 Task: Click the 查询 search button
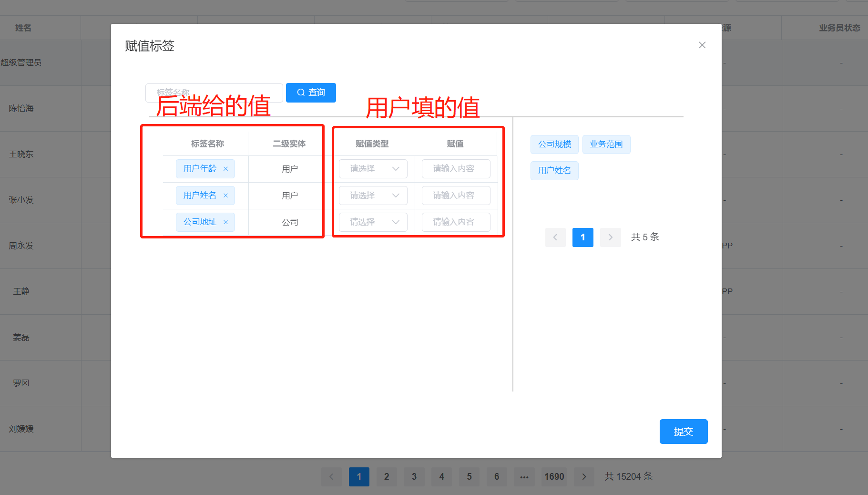point(311,93)
